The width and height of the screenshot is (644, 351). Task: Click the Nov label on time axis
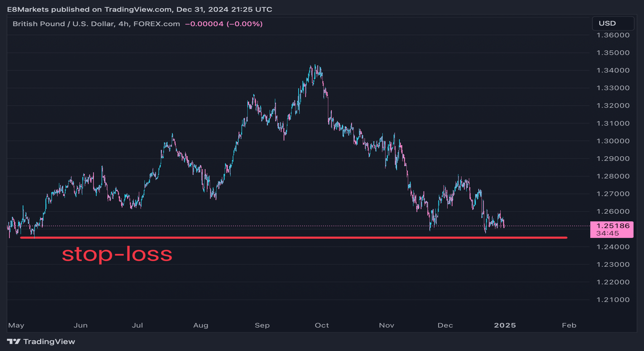pos(386,325)
